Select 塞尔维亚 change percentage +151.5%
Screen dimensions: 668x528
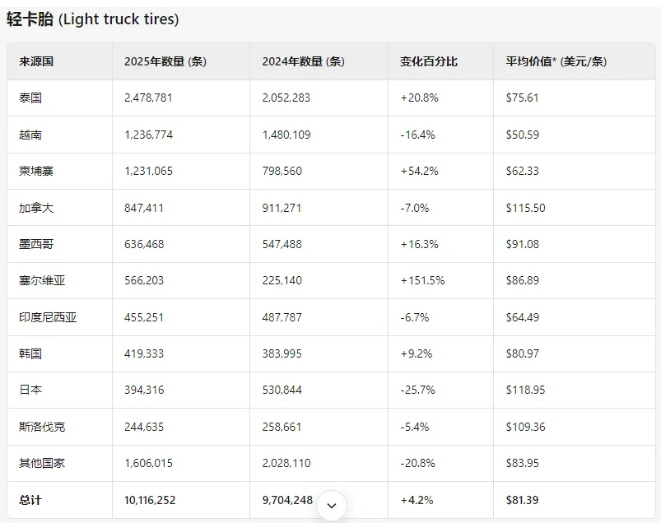pyautogui.click(x=423, y=281)
